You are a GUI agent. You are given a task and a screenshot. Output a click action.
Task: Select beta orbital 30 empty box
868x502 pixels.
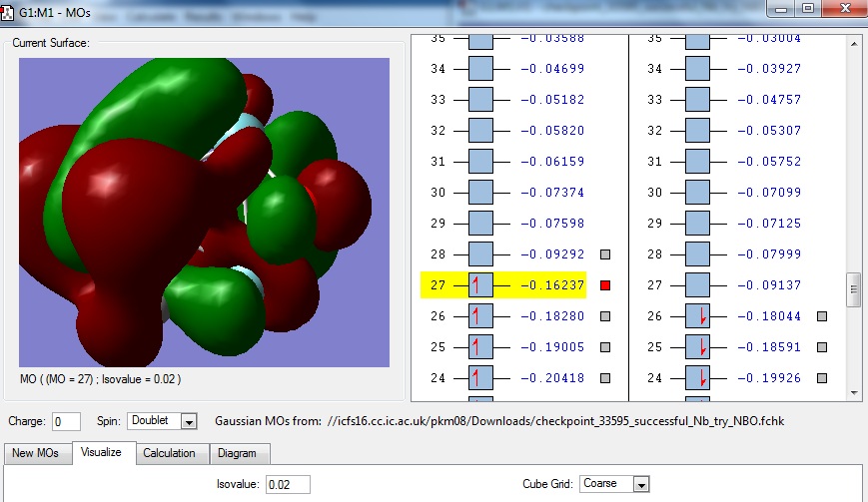coord(697,193)
